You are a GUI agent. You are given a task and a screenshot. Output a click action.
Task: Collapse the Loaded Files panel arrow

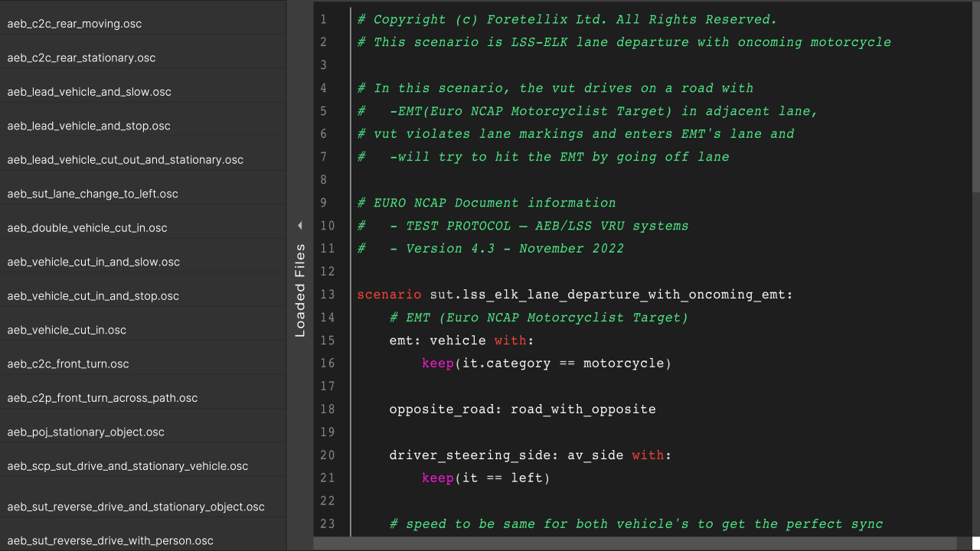pyautogui.click(x=300, y=226)
